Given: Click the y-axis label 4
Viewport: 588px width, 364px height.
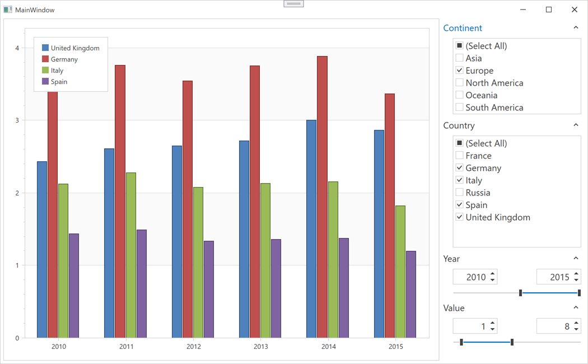Looking at the screenshot, I should (x=17, y=48).
